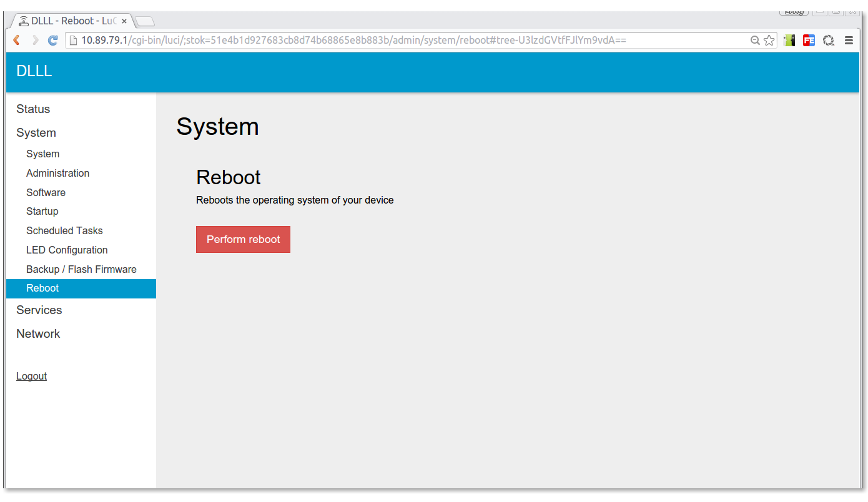Open the Chrome hamburger menu
This screenshot has width=868, height=502.
849,41
